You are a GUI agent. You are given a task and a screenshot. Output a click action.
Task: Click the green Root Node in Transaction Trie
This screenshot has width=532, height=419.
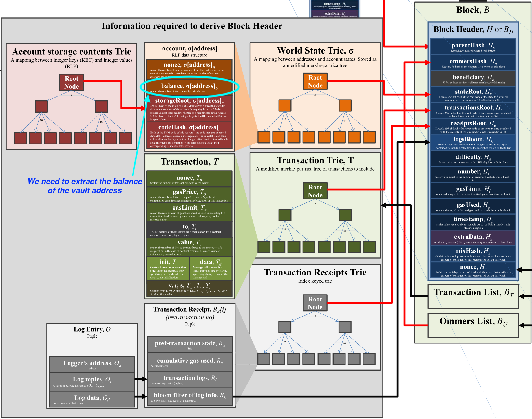(315, 191)
